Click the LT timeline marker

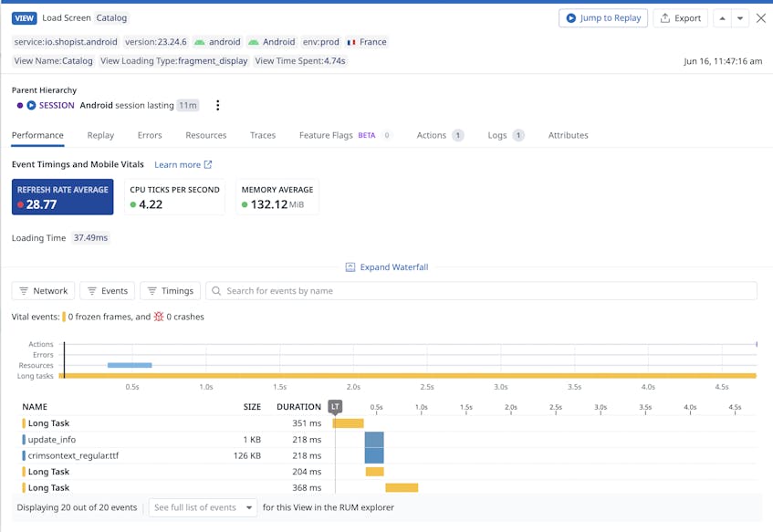click(x=335, y=407)
